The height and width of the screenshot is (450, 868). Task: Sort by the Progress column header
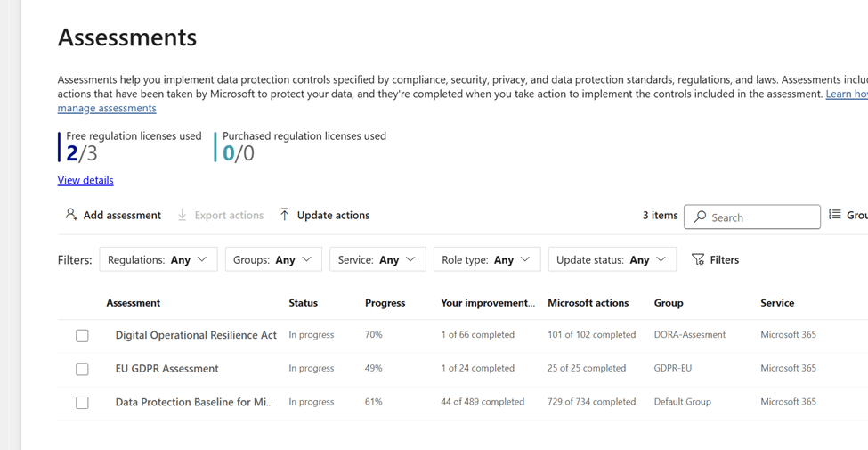pos(385,303)
